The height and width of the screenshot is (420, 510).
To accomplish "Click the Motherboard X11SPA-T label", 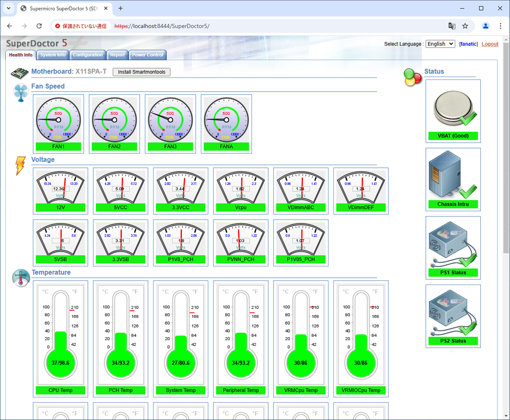I will pyautogui.click(x=69, y=72).
